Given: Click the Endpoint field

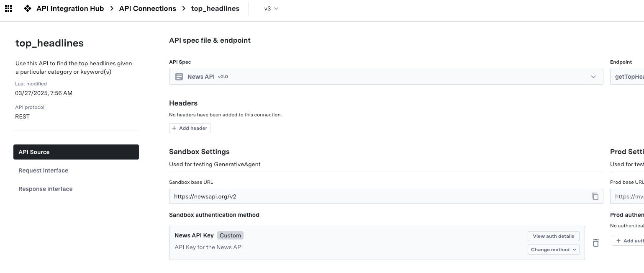Looking at the screenshot, I should [x=628, y=77].
